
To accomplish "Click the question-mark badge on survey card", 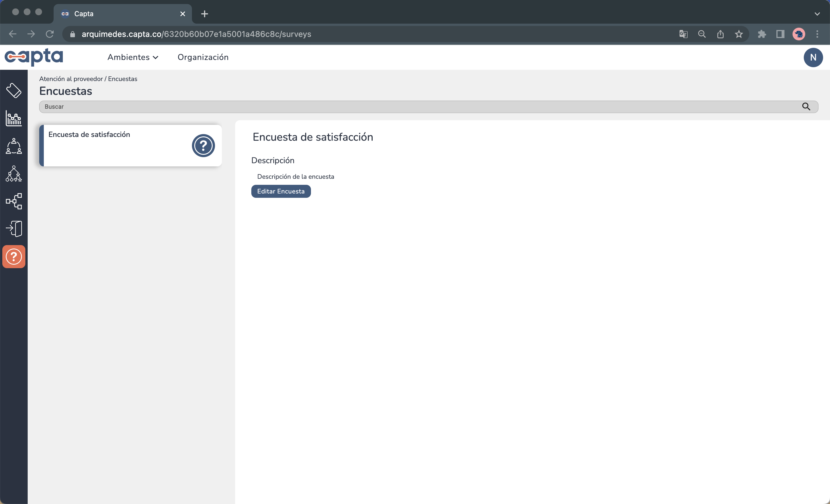I will click(x=203, y=146).
